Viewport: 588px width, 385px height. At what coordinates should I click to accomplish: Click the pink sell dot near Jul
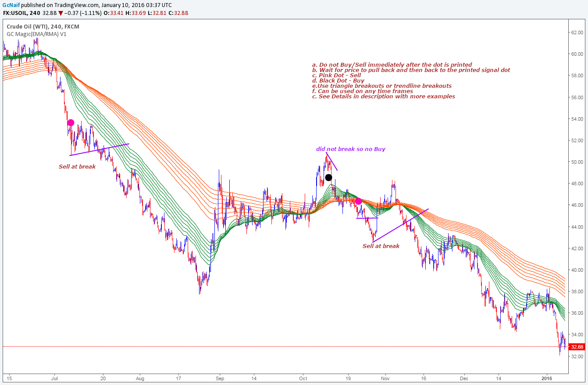point(71,122)
